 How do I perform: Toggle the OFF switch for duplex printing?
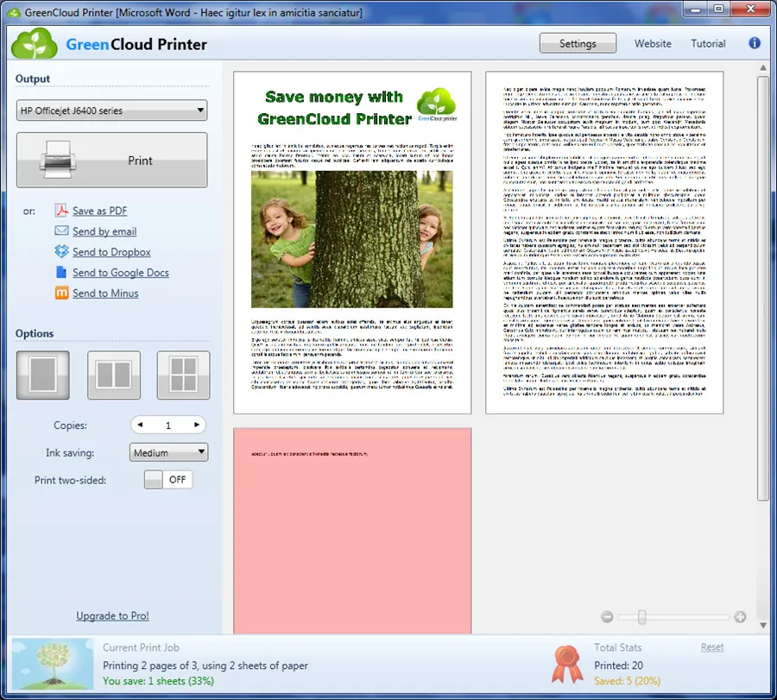pos(167,479)
